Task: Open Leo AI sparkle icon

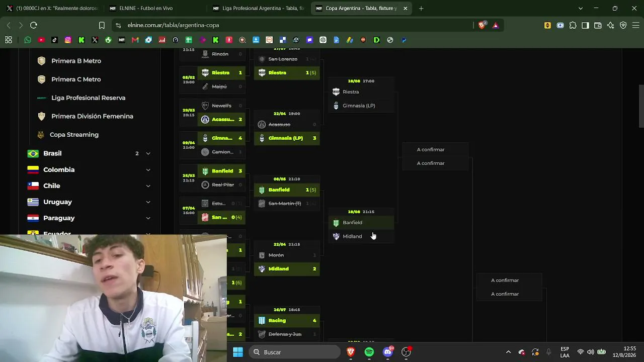Action: (610, 25)
